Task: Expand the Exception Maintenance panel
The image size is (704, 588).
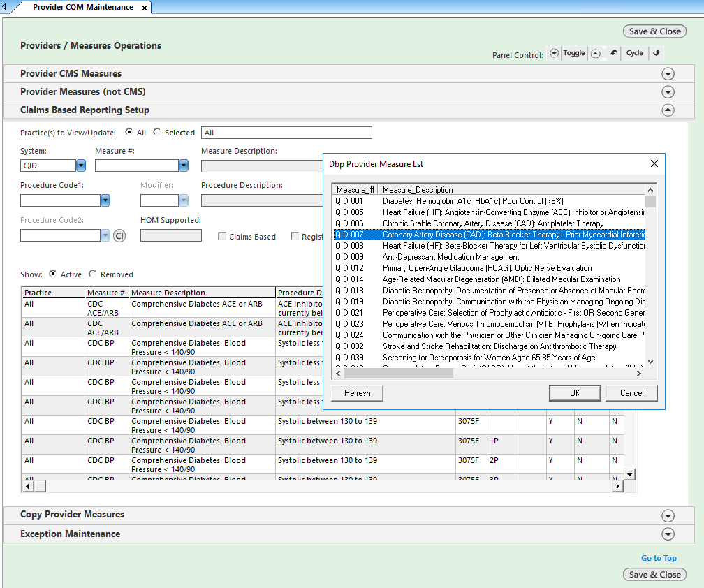Action: [668, 534]
